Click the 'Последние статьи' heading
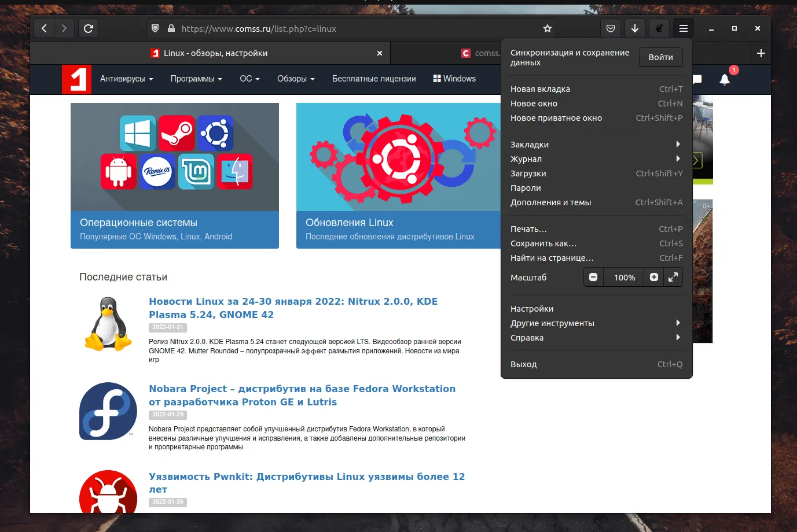 [123, 277]
